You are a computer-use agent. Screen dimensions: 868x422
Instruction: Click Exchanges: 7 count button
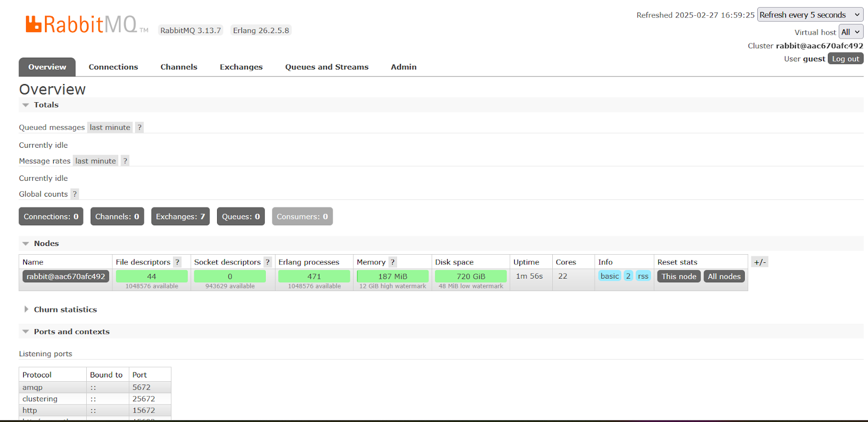181,216
